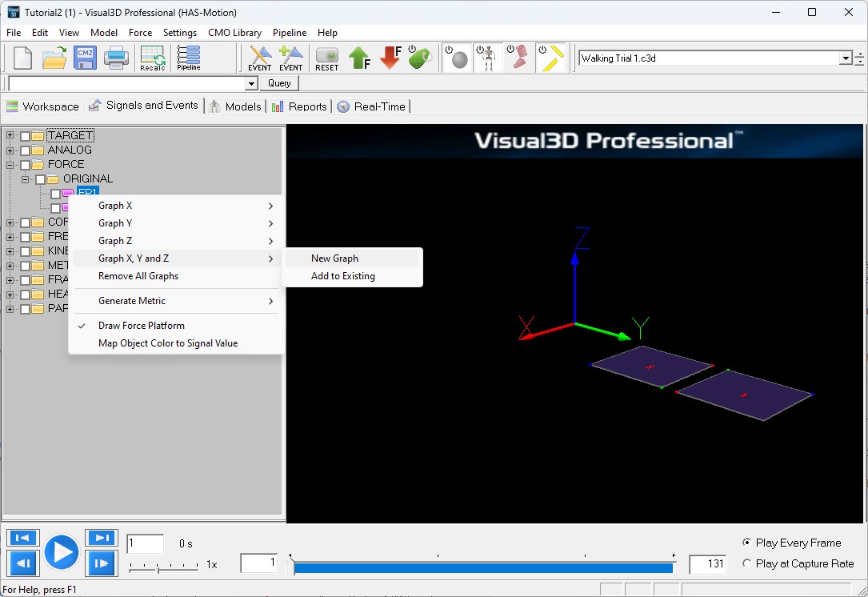The height and width of the screenshot is (597, 868).
Task: Switch to the Real-Time tab
Action: coord(371,106)
